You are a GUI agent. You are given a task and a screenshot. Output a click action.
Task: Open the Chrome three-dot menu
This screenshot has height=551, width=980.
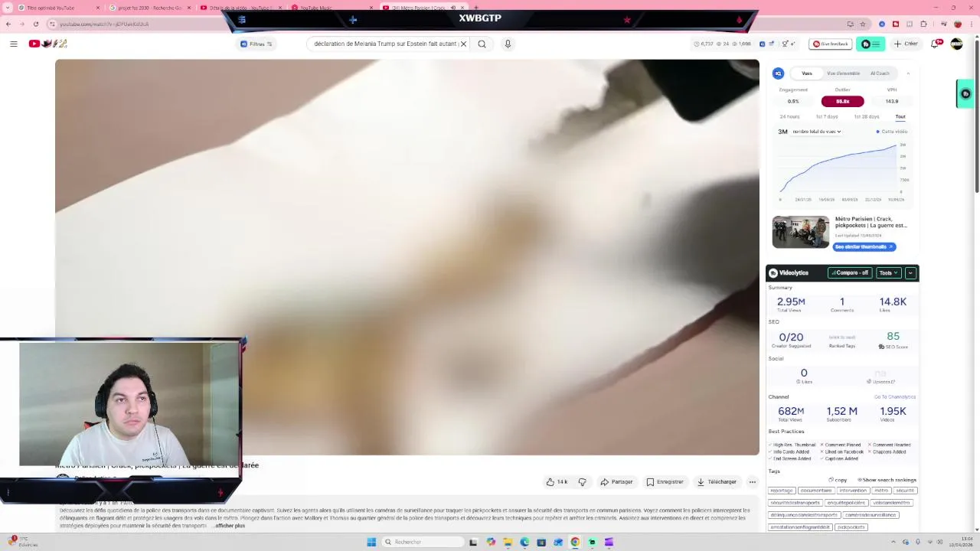point(971,24)
